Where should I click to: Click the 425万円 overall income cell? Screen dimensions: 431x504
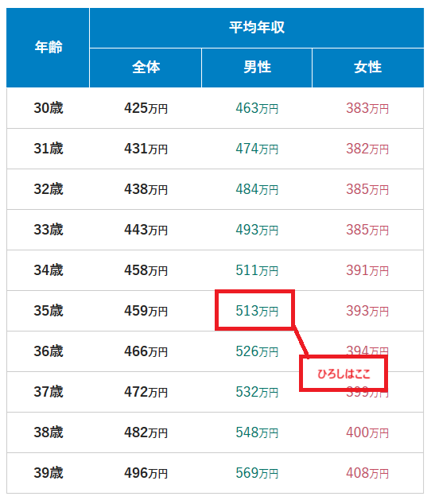(146, 108)
